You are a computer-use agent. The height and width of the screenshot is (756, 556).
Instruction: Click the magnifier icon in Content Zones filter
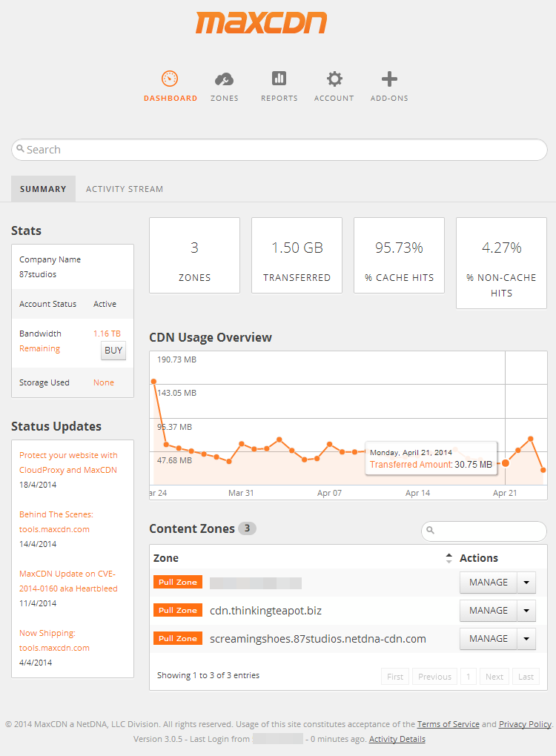click(430, 531)
